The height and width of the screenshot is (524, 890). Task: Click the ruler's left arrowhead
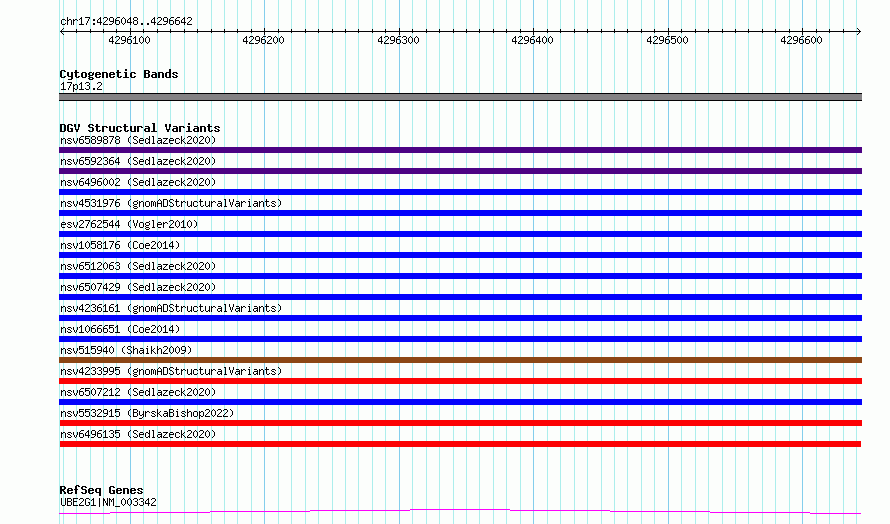(62, 32)
